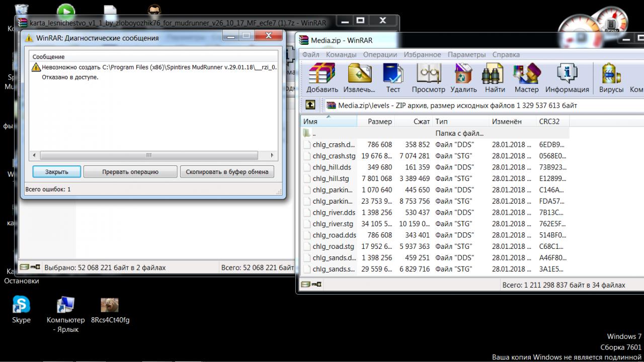
Task: Click the Закрыть button in diagnostics dialog
Action: pos(56,171)
